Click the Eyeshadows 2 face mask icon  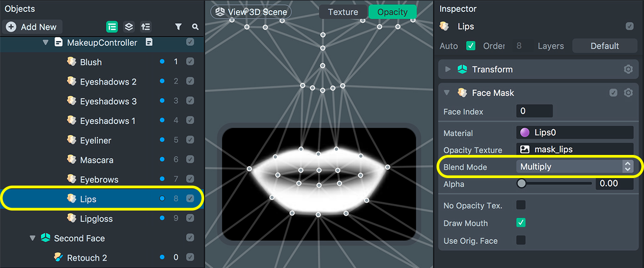tap(72, 81)
